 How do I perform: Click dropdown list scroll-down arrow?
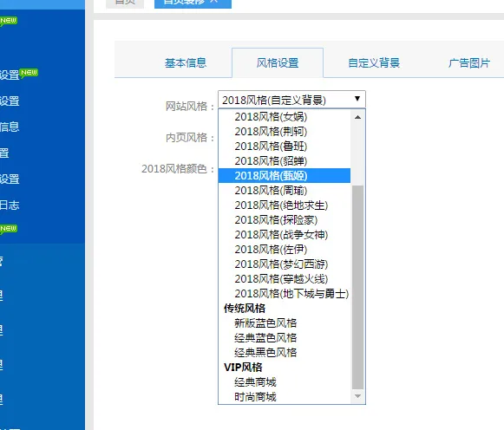click(x=357, y=396)
